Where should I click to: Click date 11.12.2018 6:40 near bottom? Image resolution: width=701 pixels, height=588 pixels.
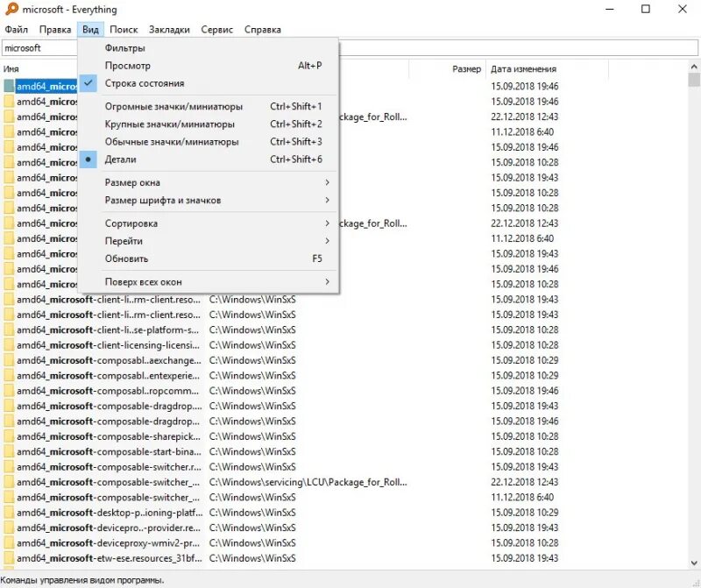[x=522, y=497]
